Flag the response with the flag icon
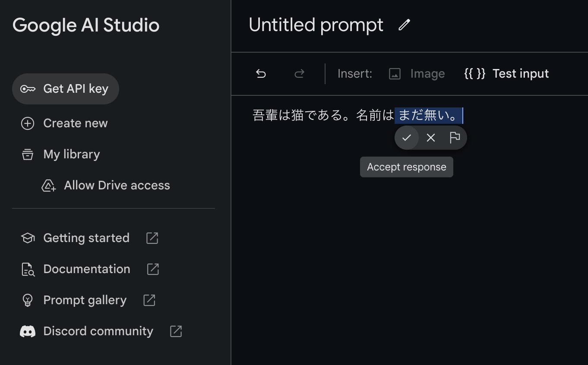588x365 pixels. (455, 138)
